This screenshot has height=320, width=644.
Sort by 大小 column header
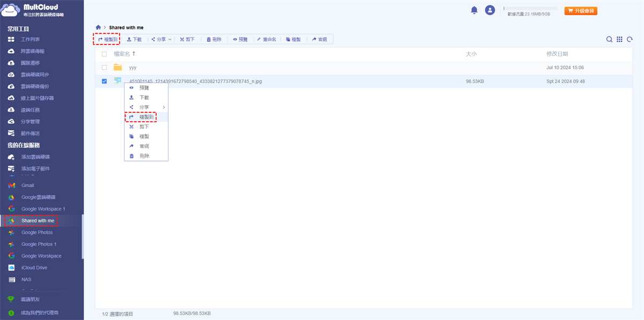pyautogui.click(x=471, y=54)
